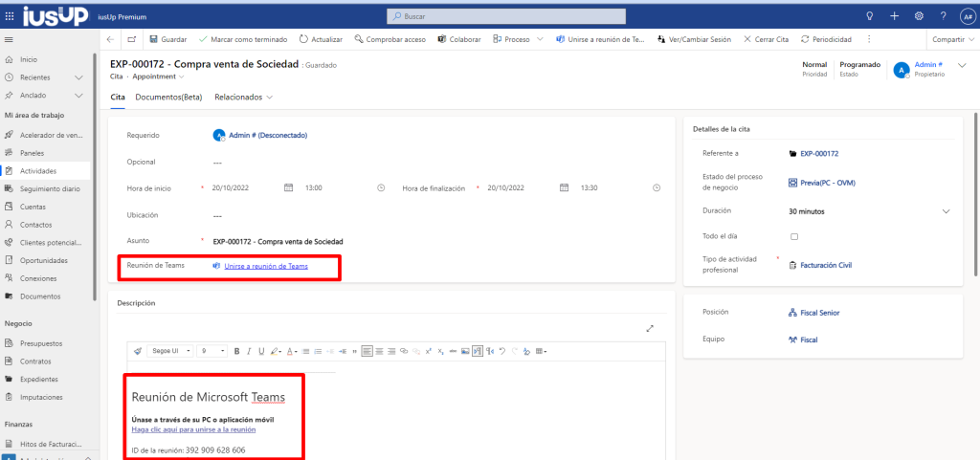Image resolution: width=980 pixels, height=460 pixels.
Task: Switch to the Documentos(Beta) tab
Action: (168, 98)
